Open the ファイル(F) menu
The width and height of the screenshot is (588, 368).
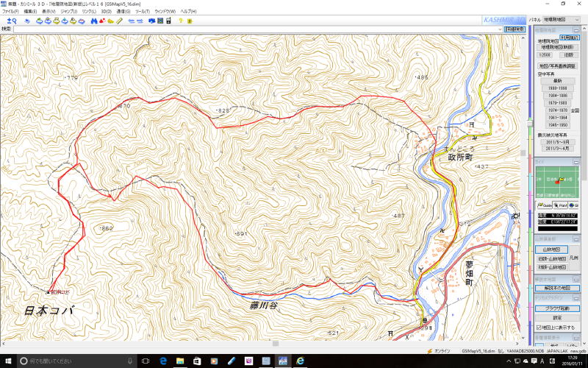click(10, 12)
